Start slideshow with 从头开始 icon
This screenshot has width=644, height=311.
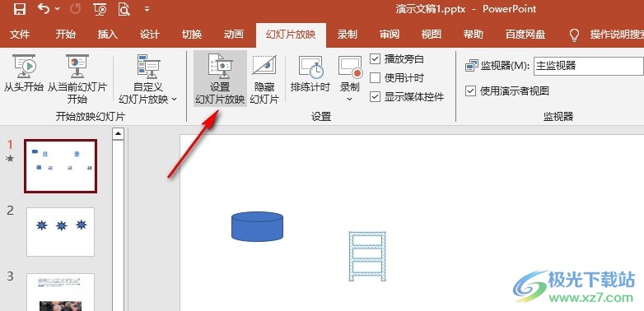tap(24, 66)
